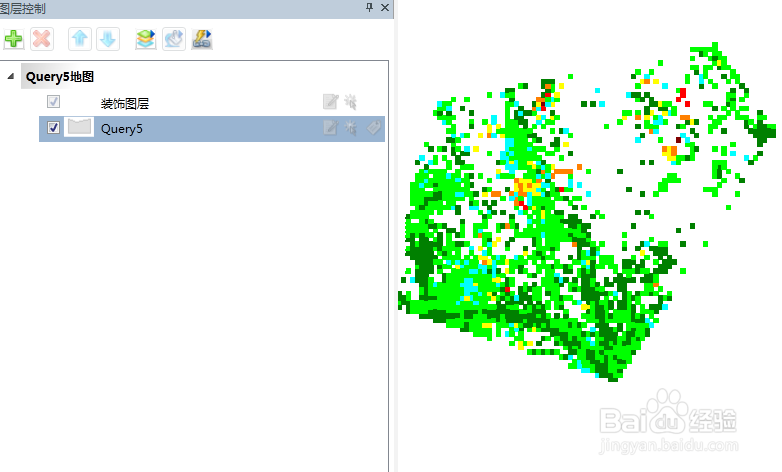Toggle auto-label tag icon on Query5 row
This screenshot has height=472, width=782.
(x=374, y=128)
